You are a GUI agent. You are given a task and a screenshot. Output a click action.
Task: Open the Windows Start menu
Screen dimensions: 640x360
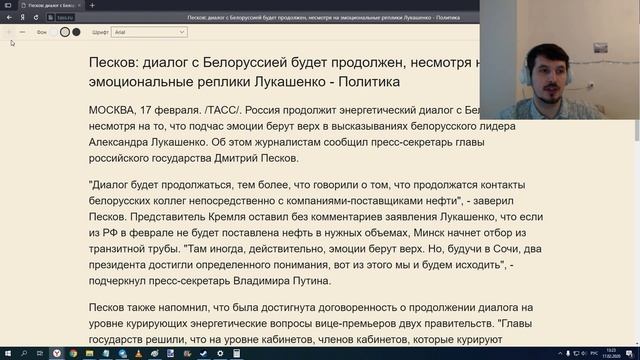8,353
